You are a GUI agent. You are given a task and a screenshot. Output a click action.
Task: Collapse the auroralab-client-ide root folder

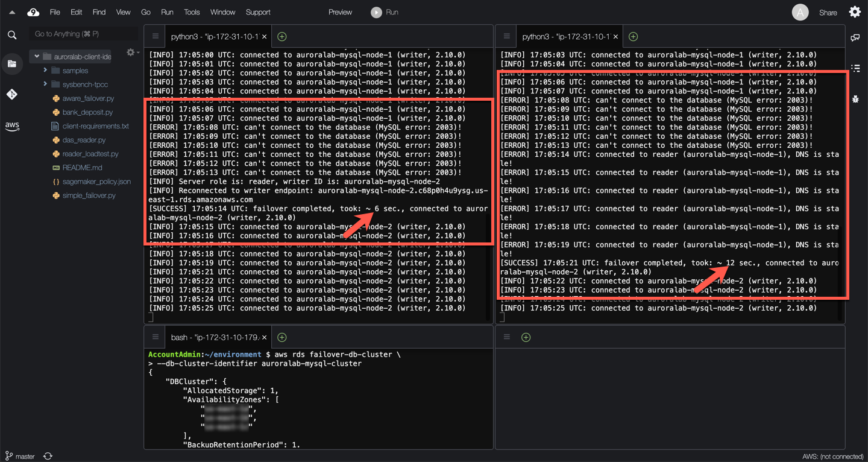tap(37, 57)
